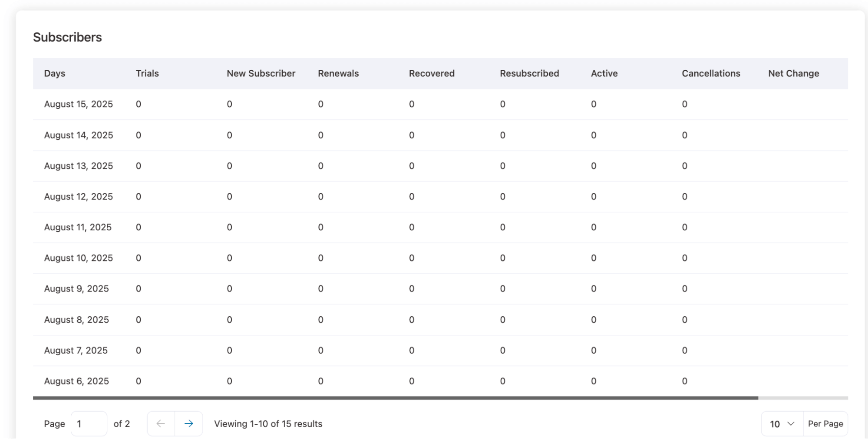Sort by the Recovered column
868x439 pixels.
431,73
